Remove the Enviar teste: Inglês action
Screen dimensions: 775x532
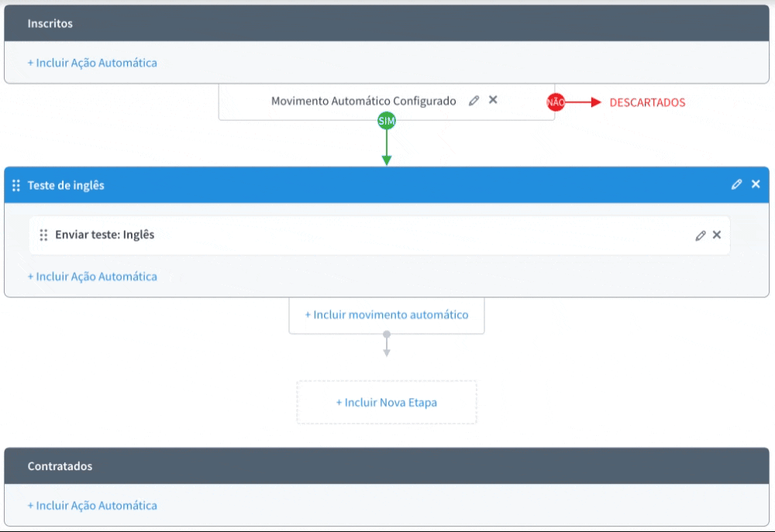(717, 235)
